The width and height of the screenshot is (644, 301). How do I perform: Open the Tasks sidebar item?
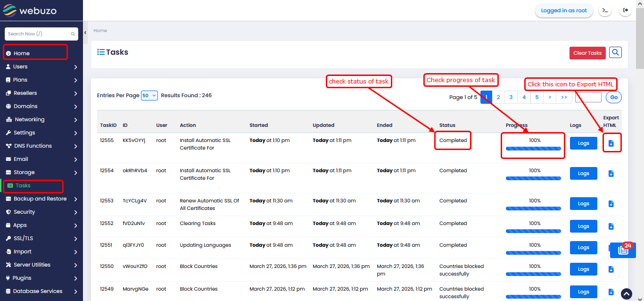(x=23, y=185)
